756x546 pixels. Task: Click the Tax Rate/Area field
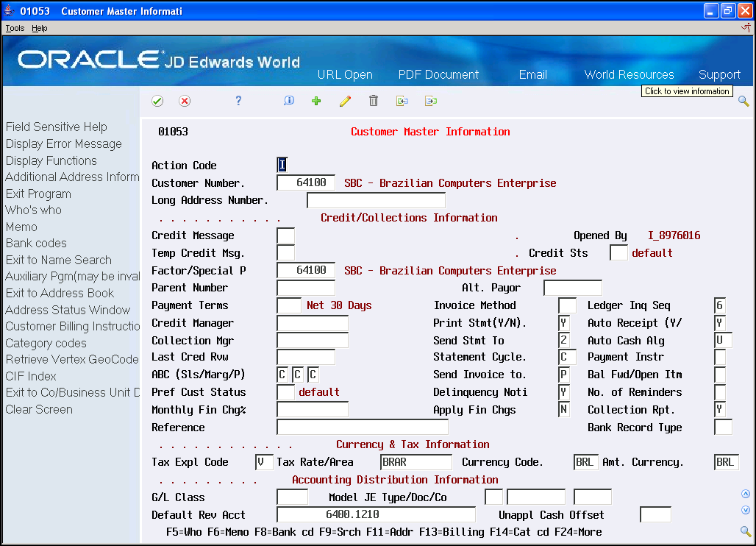click(416, 462)
